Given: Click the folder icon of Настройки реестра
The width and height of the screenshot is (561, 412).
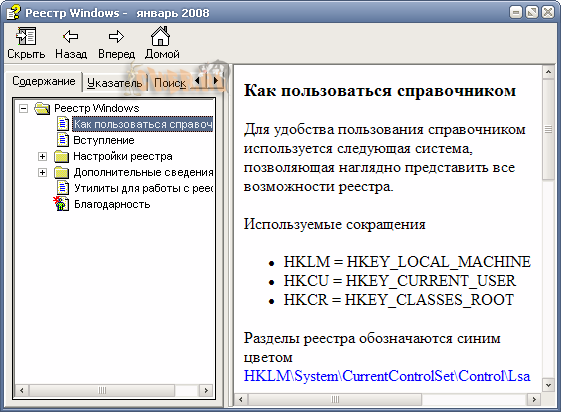Looking at the screenshot, I should pyautogui.click(x=62, y=156).
